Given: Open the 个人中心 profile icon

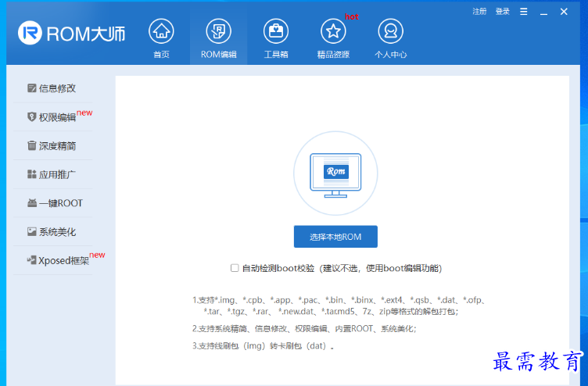Looking at the screenshot, I should [x=390, y=31].
